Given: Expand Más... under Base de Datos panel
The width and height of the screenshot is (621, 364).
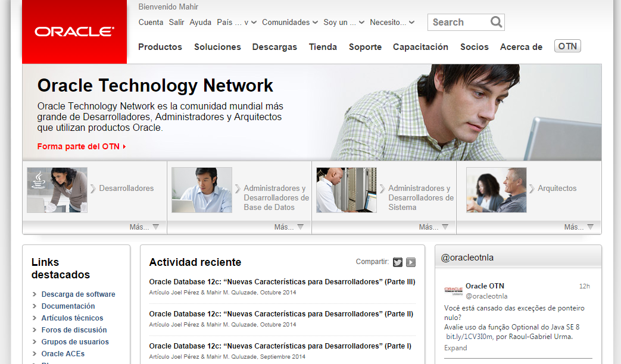Looking at the screenshot, I should pyautogui.click(x=289, y=227).
